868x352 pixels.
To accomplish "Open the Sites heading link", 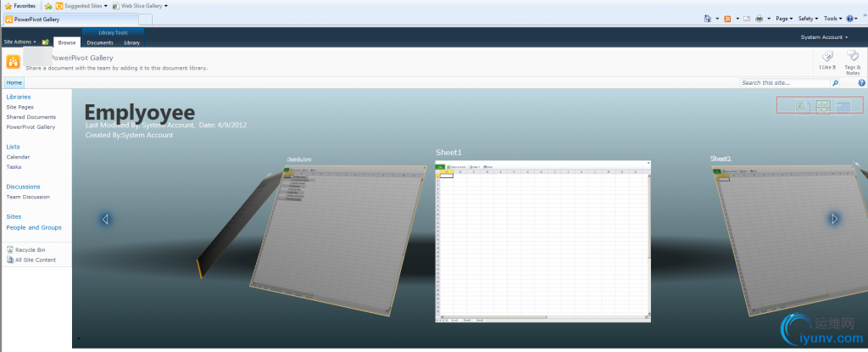I will [14, 217].
